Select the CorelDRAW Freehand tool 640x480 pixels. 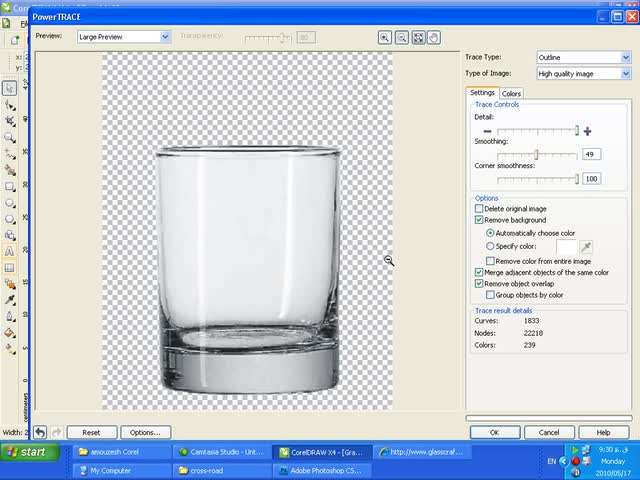pos(9,154)
